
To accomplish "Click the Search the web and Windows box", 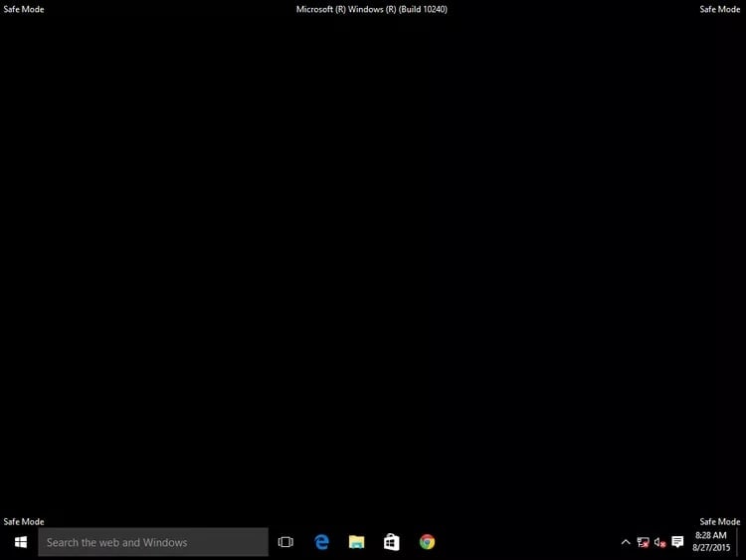I will tap(153, 542).
